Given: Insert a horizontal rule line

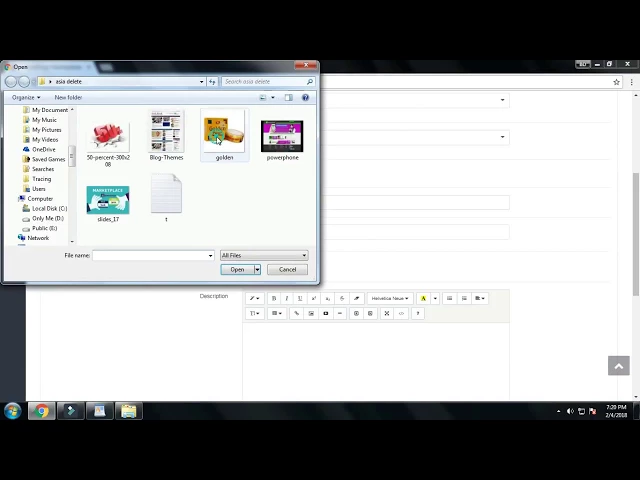Looking at the screenshot, I should [x=340, y=313].
